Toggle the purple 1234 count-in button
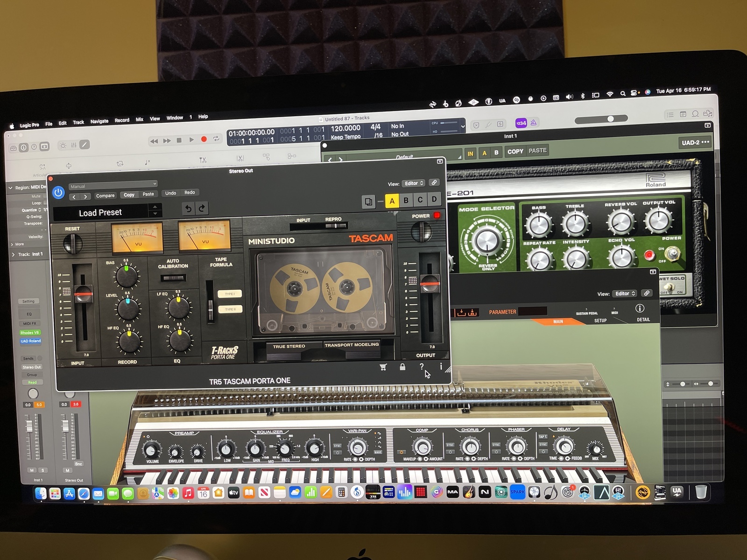Screen dimensions: 747x560 [x=521, y=123]
